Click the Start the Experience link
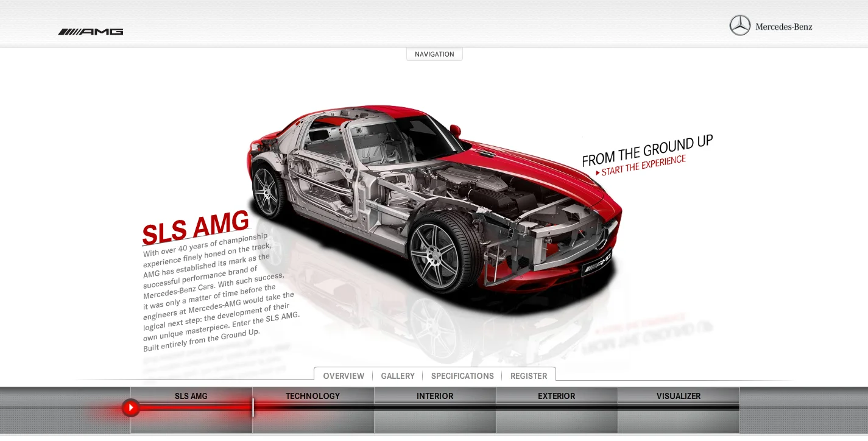 point(641,165)
